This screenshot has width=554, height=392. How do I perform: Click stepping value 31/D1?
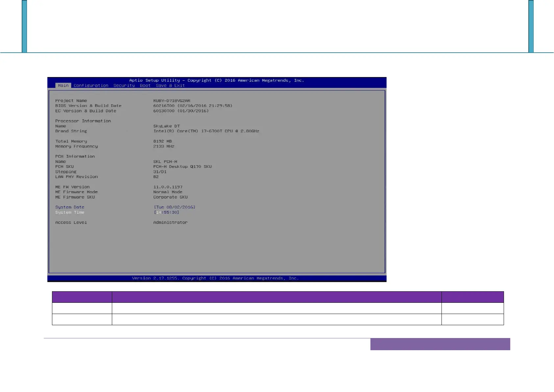coord(160,172)
